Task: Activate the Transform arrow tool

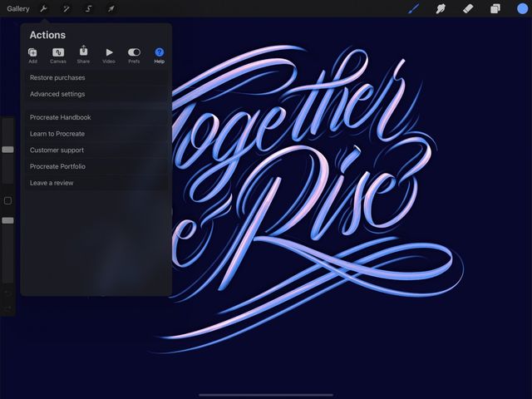Action: [111, 8]
